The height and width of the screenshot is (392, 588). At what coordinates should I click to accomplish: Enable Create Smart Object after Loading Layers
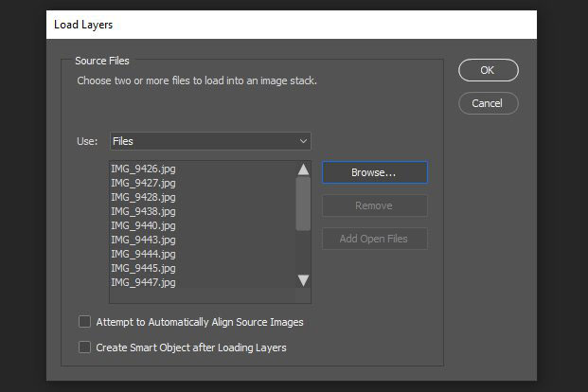pyautogui.click(x=85, y=347)
